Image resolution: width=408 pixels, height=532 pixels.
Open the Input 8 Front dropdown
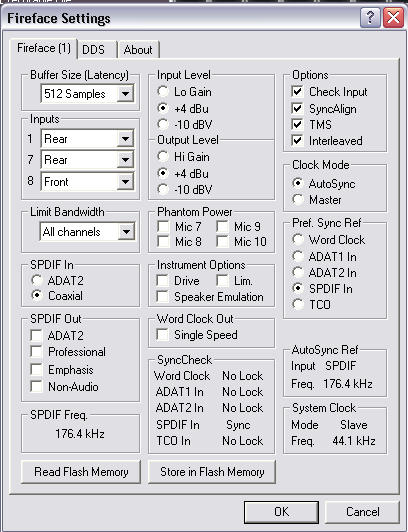click(x=88, y=182)
